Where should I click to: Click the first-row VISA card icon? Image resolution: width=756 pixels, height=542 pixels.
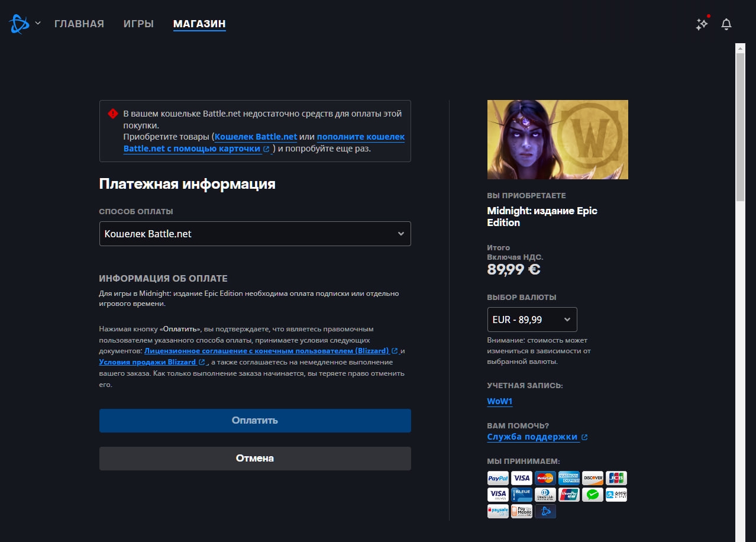[x=522, y=478]
